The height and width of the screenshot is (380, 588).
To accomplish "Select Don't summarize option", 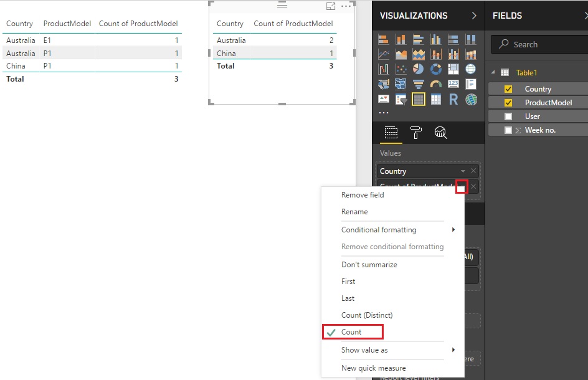I will coord(392,265).
